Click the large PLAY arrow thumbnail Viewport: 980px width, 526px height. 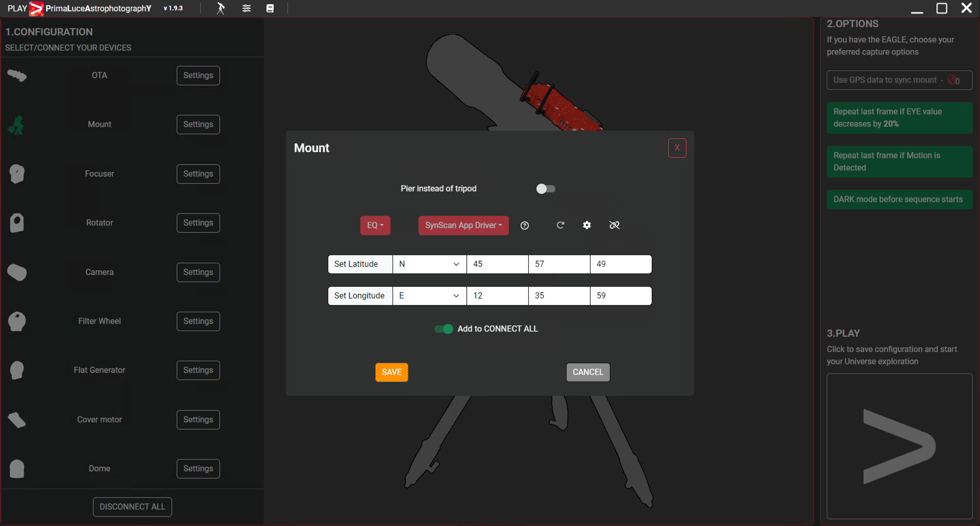click(899, 446)
